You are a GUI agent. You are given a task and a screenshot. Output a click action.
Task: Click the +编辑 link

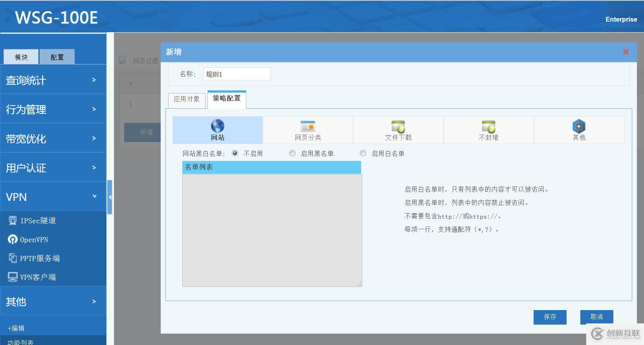tap(16, 328)
